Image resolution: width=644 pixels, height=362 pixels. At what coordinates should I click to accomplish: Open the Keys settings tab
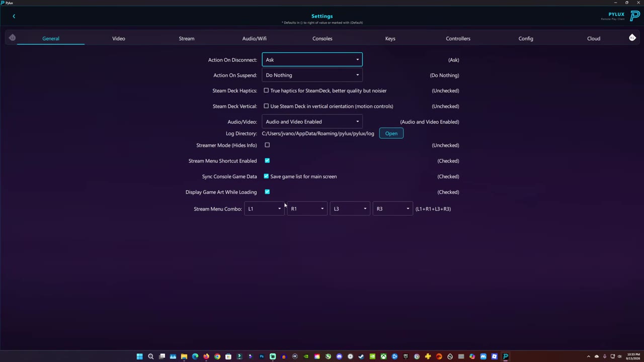pos(390,38)
